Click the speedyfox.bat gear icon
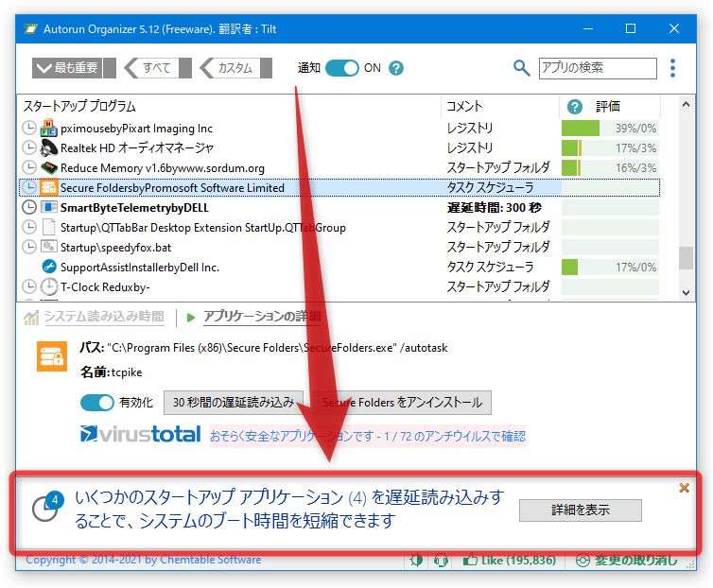This screenshot has width=713, height=588. pyautogui.click(x=48, y=247)
